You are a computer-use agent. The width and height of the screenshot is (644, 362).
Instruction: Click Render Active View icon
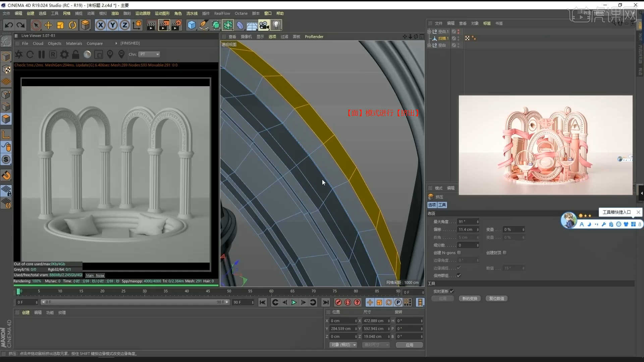(x=151, y=25)
